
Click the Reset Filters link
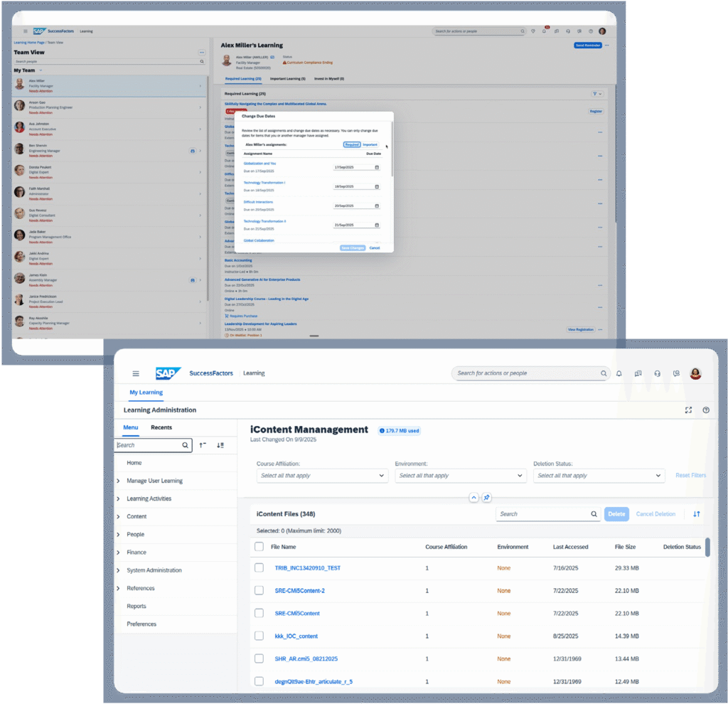click(690, 474)
